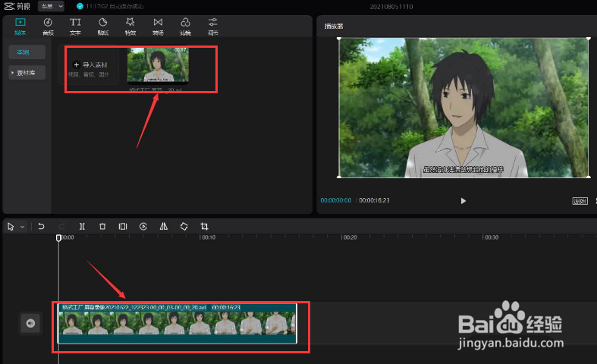
Task: Play the preview in the player
Action: pos(463,201)
